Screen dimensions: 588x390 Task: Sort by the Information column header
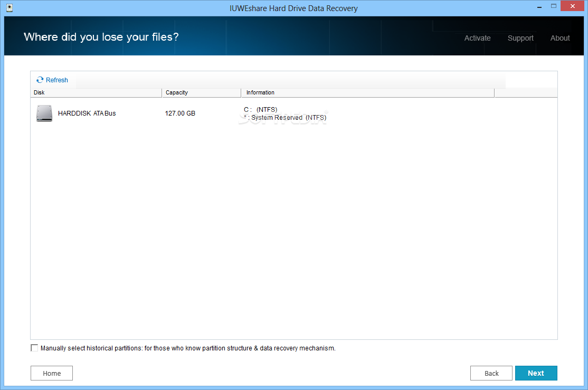click(x=368, y=93)
